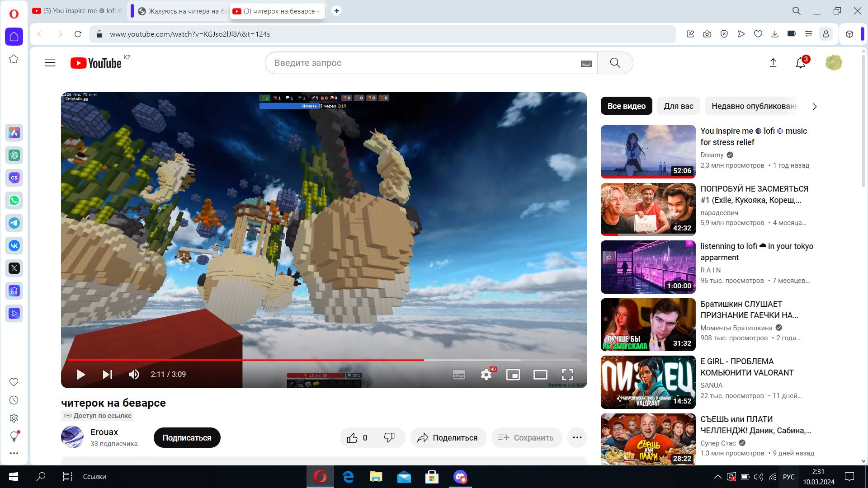
Task: Open 'You inspire me lofi' video thumbnail
Action: point(648,151)
